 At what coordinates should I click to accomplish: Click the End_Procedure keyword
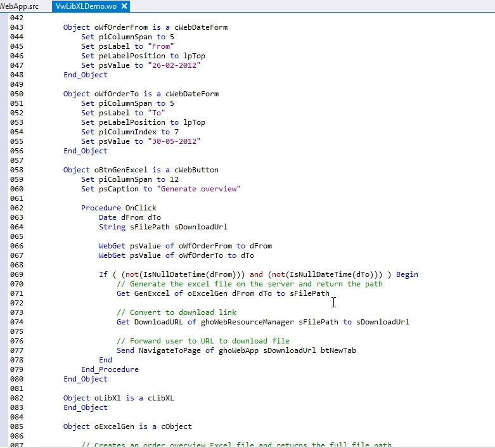[110, 369]
